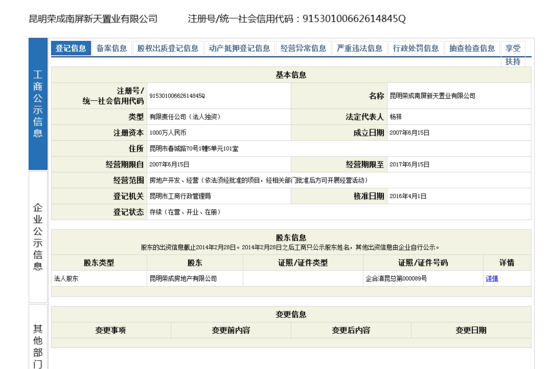Viewport: 550px width, 369px height.
Task: Open the 备案信息 tab
Action: pyautogui.click(x=112, y=48)
